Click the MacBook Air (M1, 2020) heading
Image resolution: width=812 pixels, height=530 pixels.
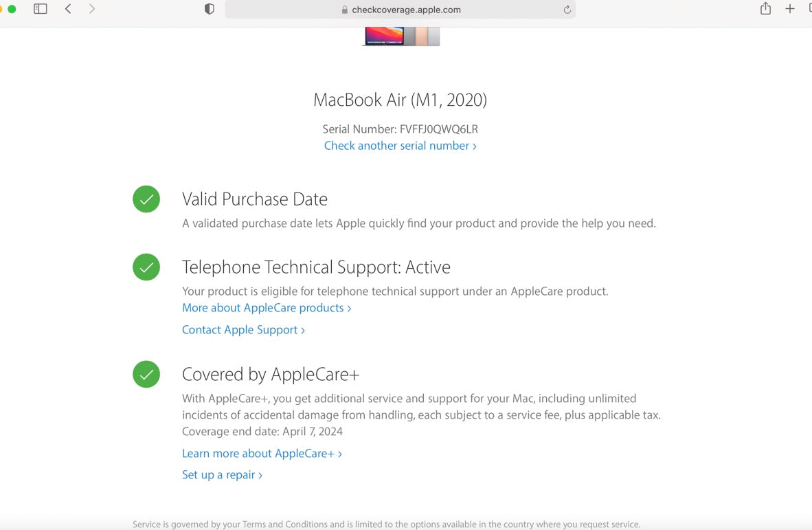click(400, 100)
